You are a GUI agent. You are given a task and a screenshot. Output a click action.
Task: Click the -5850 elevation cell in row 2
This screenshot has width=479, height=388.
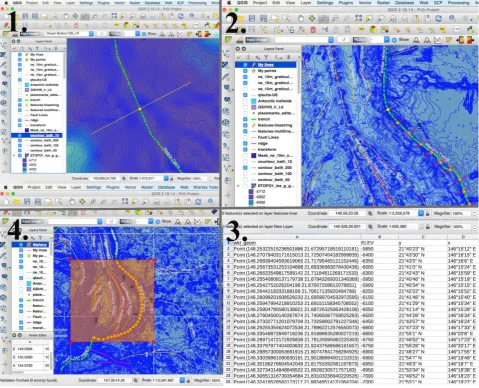(379, 249)
